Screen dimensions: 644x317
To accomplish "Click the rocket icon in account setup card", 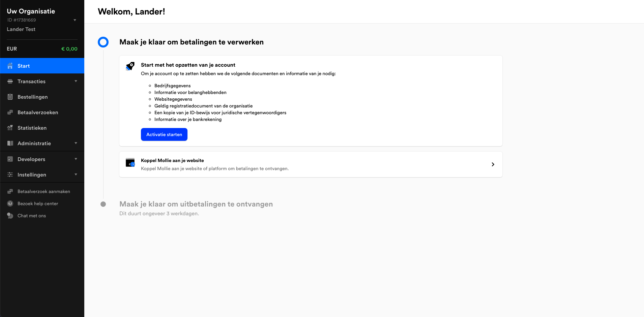I will [130, 66].
